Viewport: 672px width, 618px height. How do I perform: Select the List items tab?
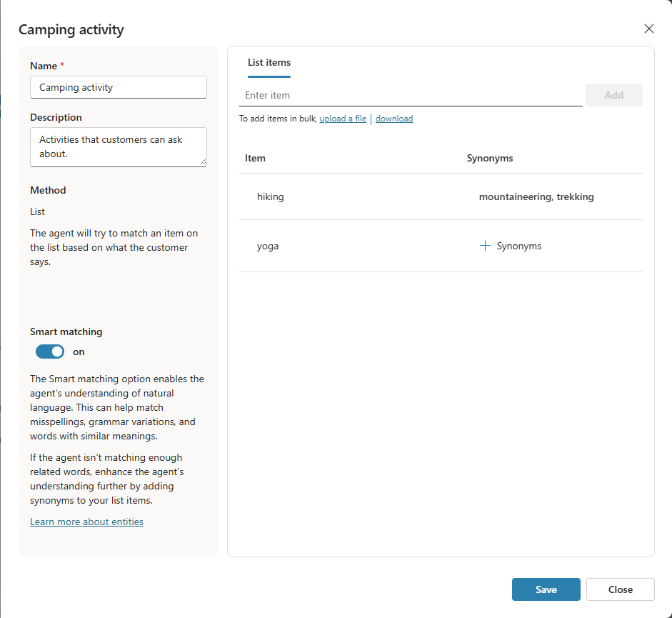(269, 63)
